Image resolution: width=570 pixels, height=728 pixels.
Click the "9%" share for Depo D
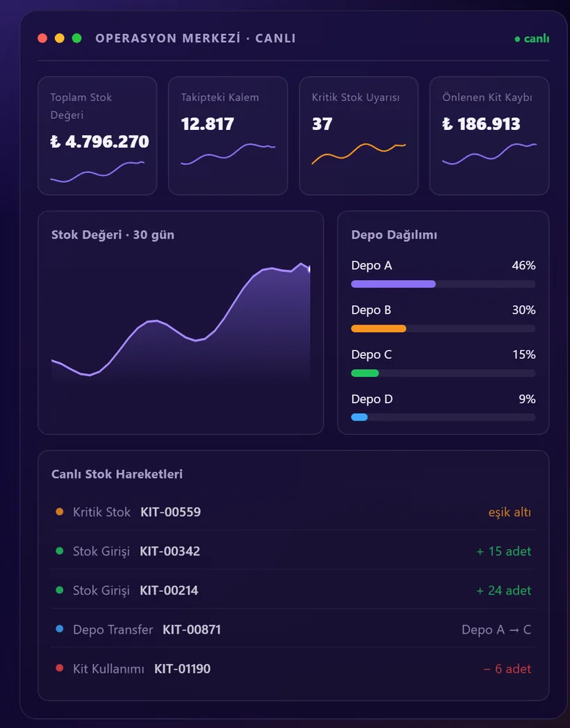click(x=528, y=399)
